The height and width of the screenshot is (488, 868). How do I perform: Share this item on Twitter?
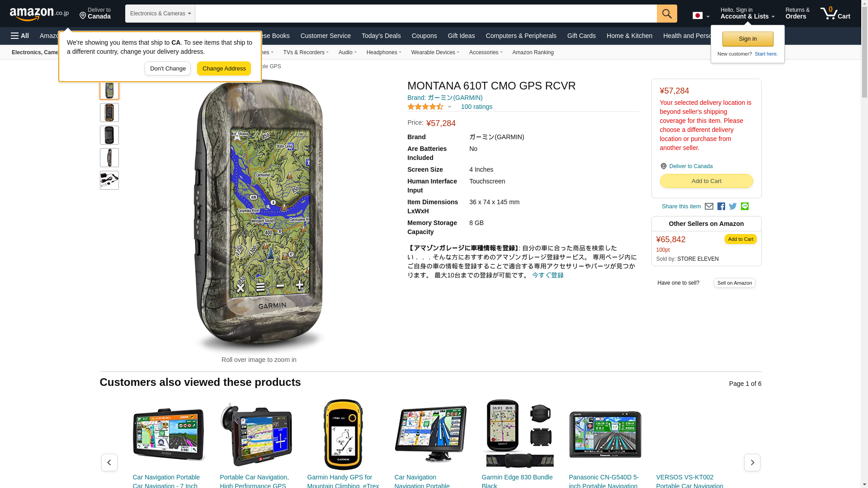pos(733,206)
